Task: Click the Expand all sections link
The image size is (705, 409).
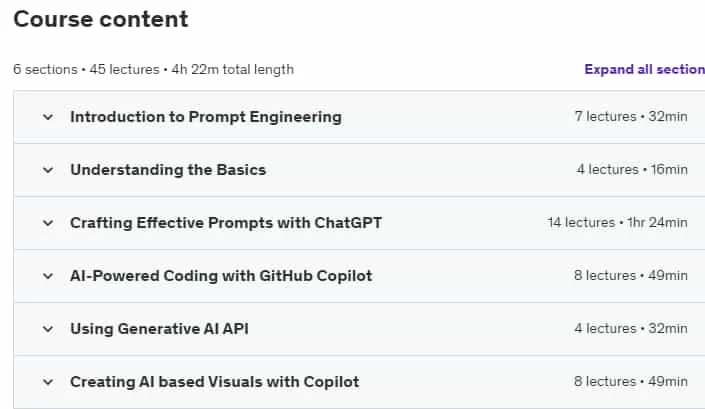Action: 644,69
